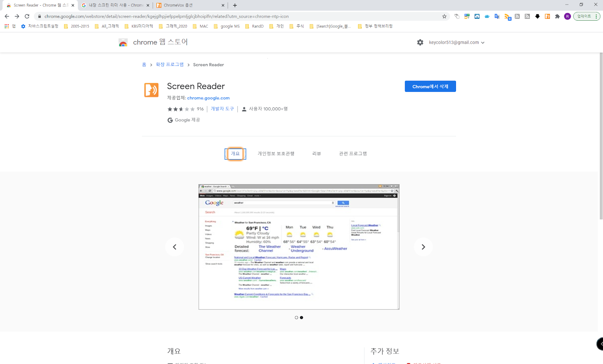The image size is (603, 364).
Task: Select the 개요 tab
Action: click(235, 154)
